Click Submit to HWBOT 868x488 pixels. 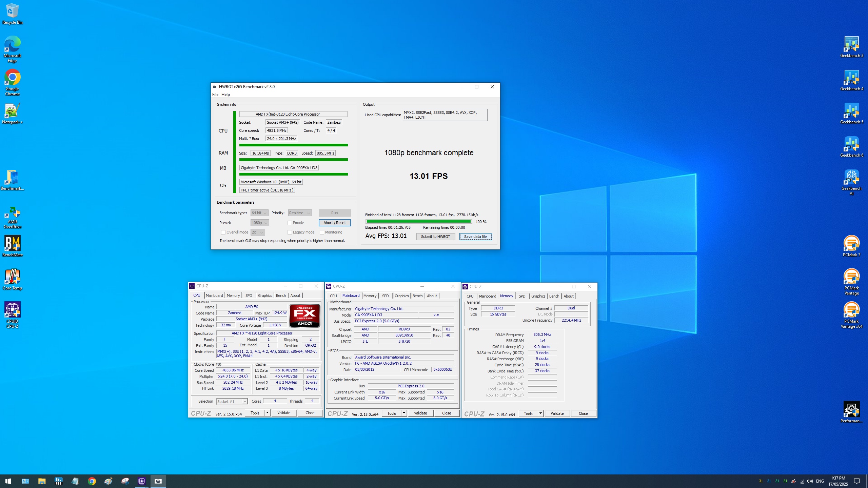pos(435,237)
